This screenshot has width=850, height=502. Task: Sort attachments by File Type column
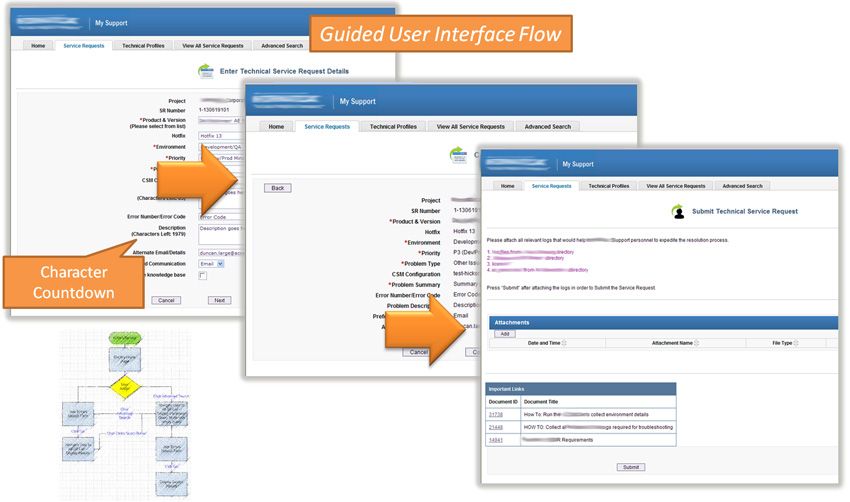pyautogui.click(x=795, y=343)
